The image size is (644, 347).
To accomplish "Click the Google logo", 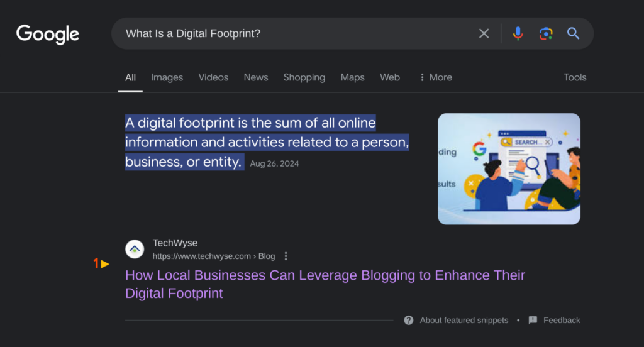I will point(48,34).
